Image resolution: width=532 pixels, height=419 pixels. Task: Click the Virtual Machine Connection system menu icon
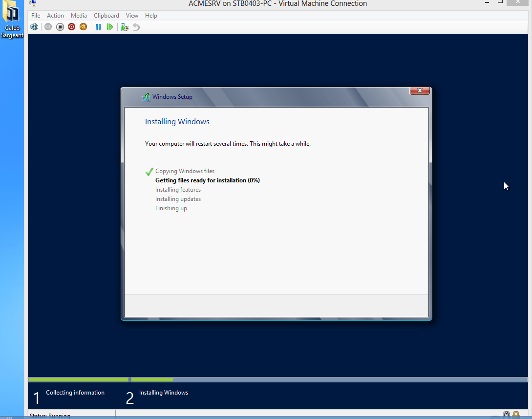[x=33, y=3]
